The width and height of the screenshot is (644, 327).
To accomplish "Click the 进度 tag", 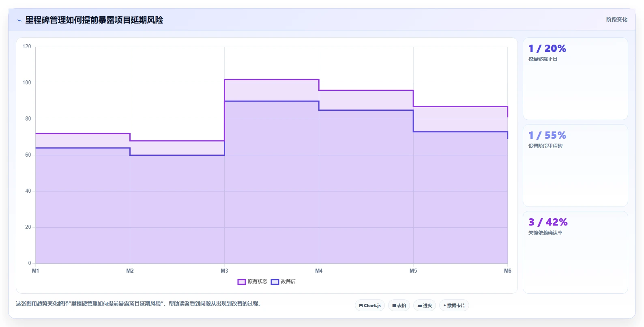I will pos(425,305).
